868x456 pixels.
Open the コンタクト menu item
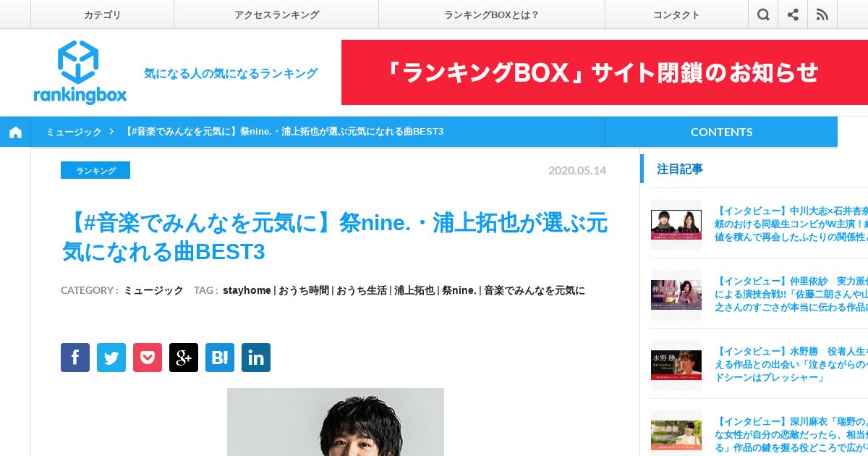[x=676, y=14]
